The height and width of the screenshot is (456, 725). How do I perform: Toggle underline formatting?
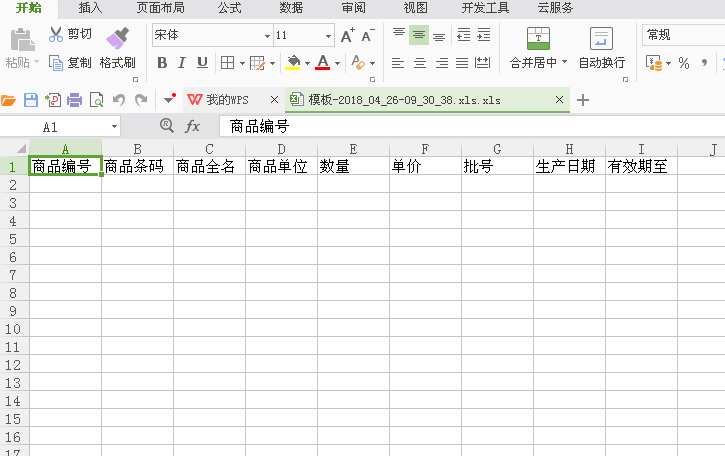click(x=202, y=63)
